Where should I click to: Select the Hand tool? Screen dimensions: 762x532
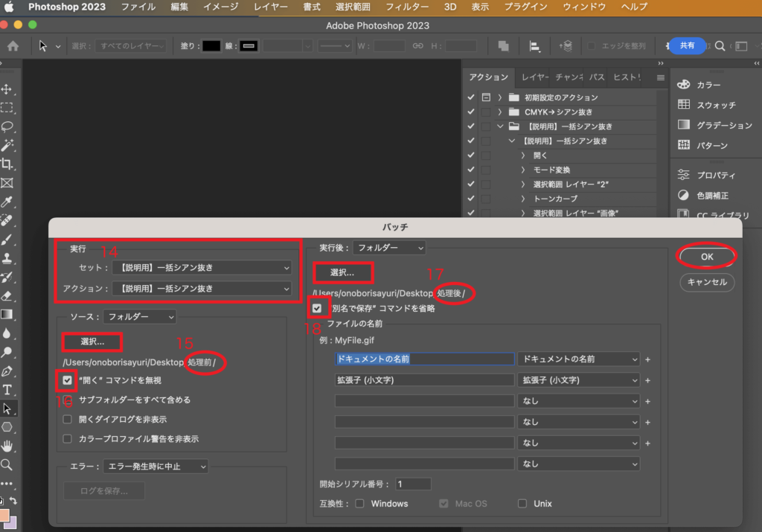coord(7,446)
